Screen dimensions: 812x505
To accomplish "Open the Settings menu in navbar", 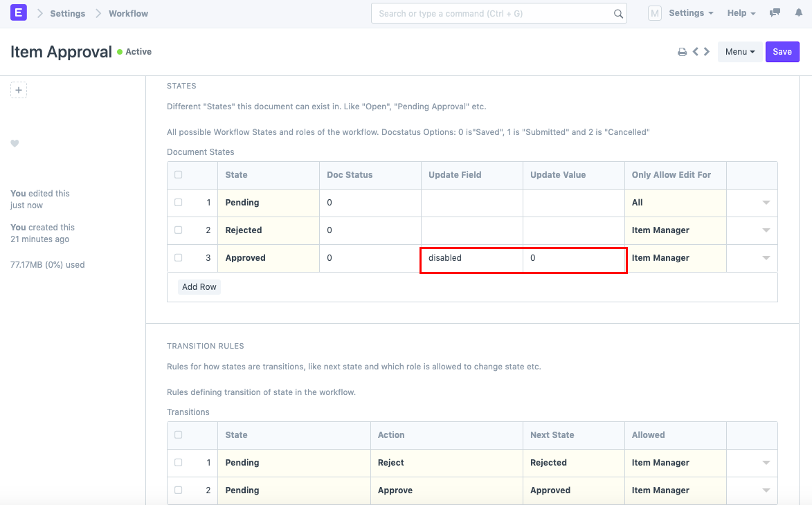I will tap(691, 13).
